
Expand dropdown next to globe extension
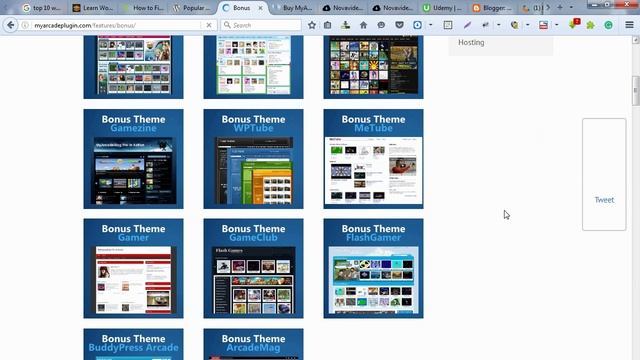527,25
